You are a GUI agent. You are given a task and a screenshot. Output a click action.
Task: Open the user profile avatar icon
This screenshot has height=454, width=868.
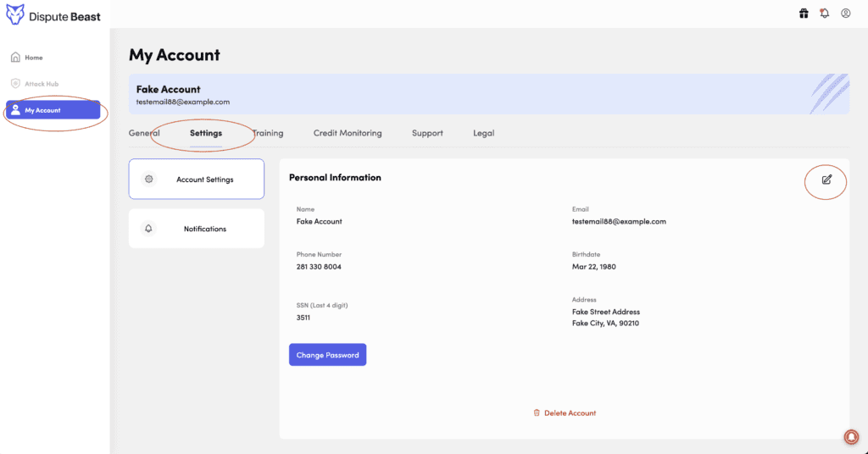pyautogui.click(x=846, y=14)
